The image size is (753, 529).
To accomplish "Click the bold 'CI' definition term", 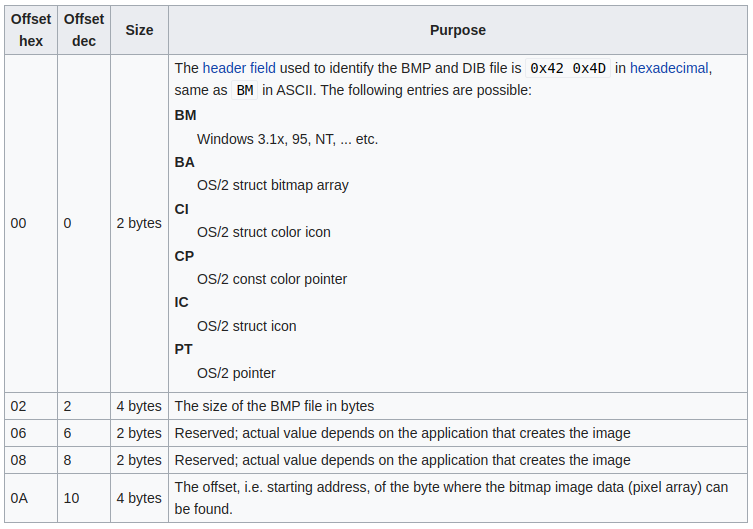I will coord(182,209).
